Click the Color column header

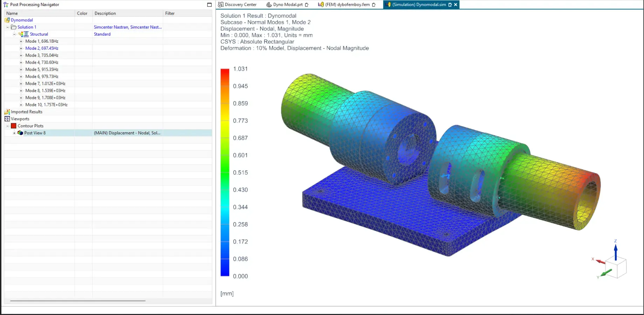(83, 13)
